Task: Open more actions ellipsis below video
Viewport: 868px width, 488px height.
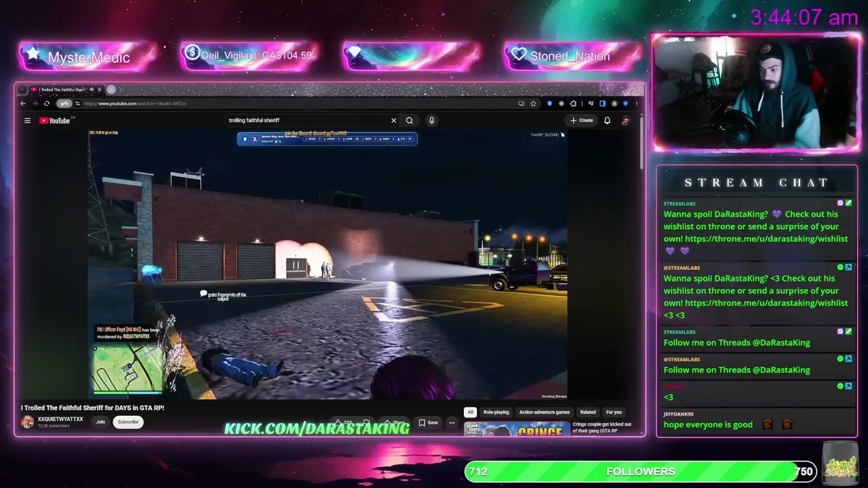Action: coord(452,423)
